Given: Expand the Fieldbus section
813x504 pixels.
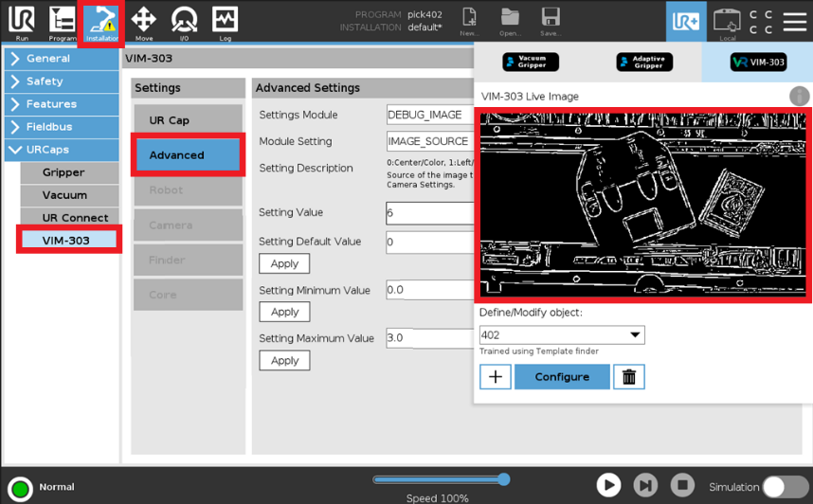Looking at the screenshot, I should (62, 127).
